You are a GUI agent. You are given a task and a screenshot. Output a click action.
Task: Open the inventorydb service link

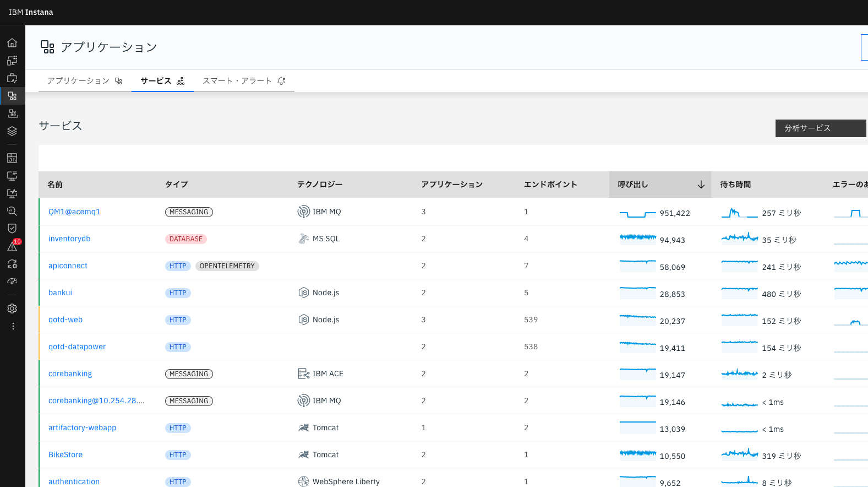click(x=69, y=239)
